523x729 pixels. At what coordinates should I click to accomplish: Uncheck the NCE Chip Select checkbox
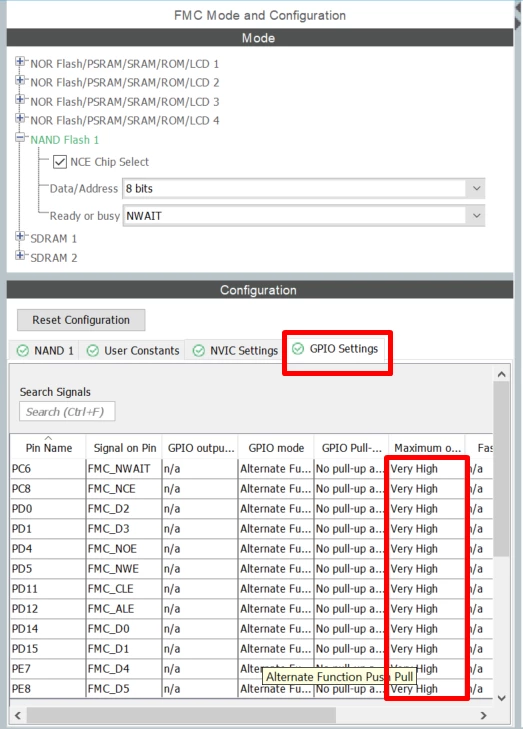60,162
